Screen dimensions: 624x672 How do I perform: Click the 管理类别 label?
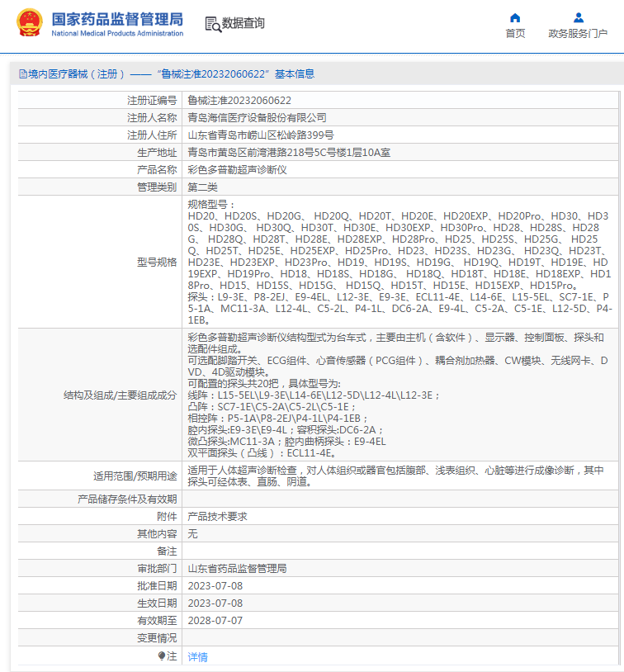point(157,187)
